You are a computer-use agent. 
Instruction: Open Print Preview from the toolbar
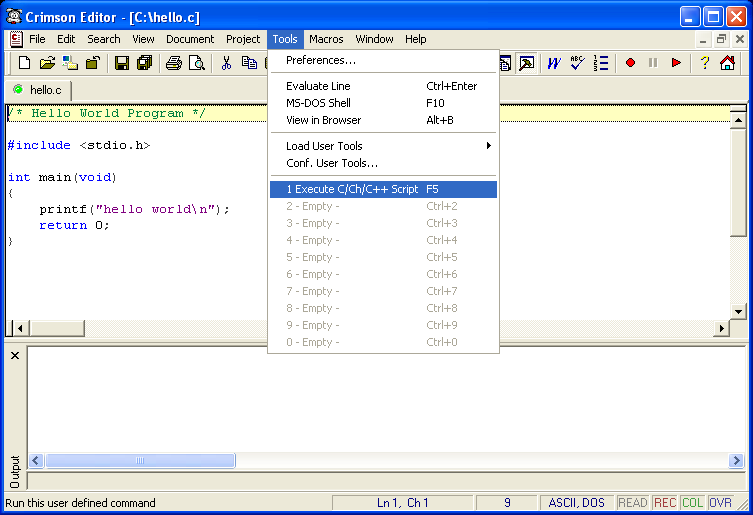point(197,63)
